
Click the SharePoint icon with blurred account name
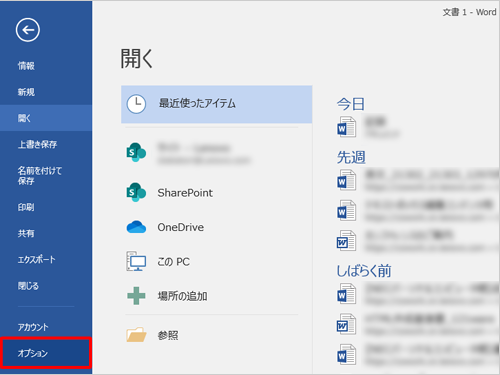pos(136,152)
